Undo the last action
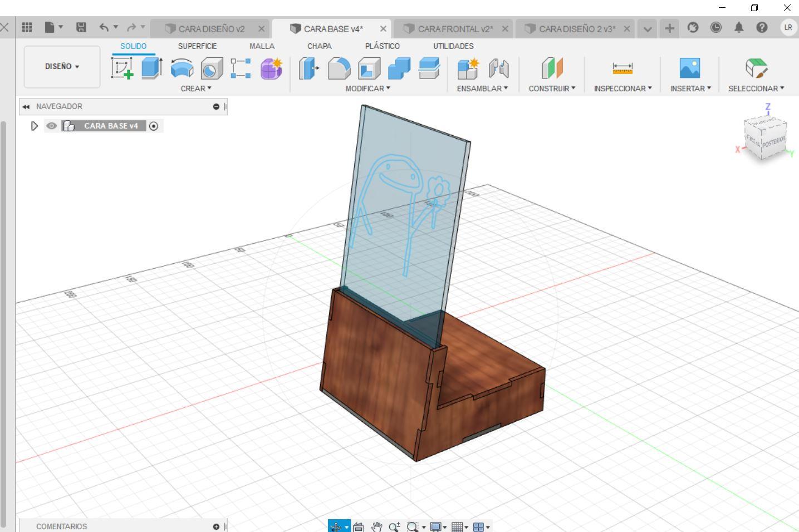 coord(104,27)
